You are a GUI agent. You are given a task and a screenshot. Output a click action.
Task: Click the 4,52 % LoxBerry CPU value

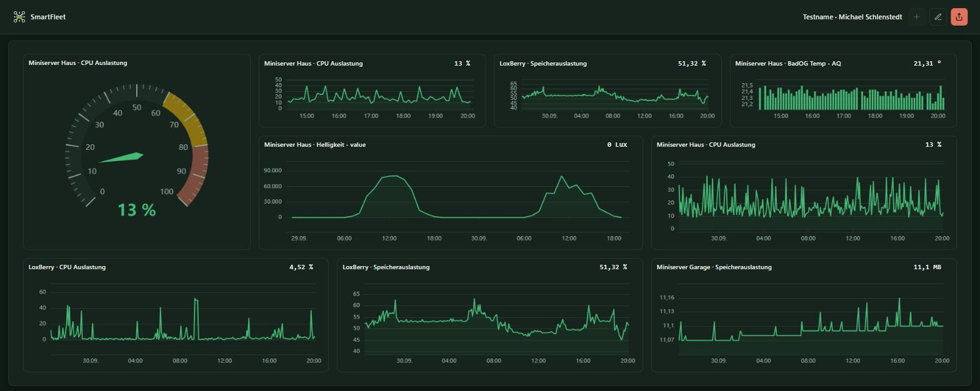click(x=301, y=267)
